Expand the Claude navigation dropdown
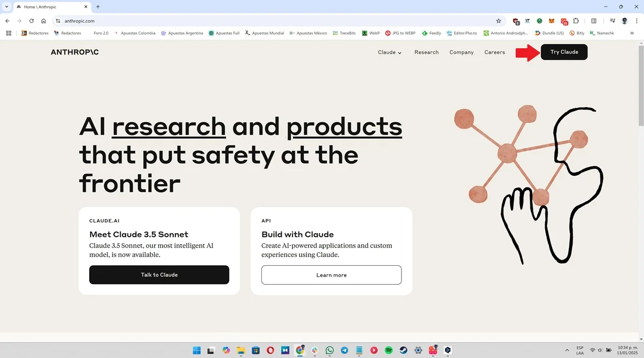644x358 pixels. tap(390, 52)
